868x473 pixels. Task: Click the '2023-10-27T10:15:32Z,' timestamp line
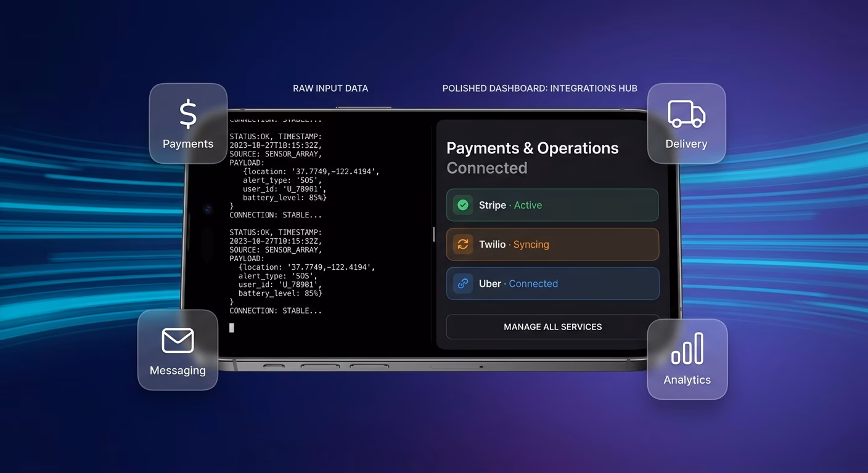[x=276, y=241]
